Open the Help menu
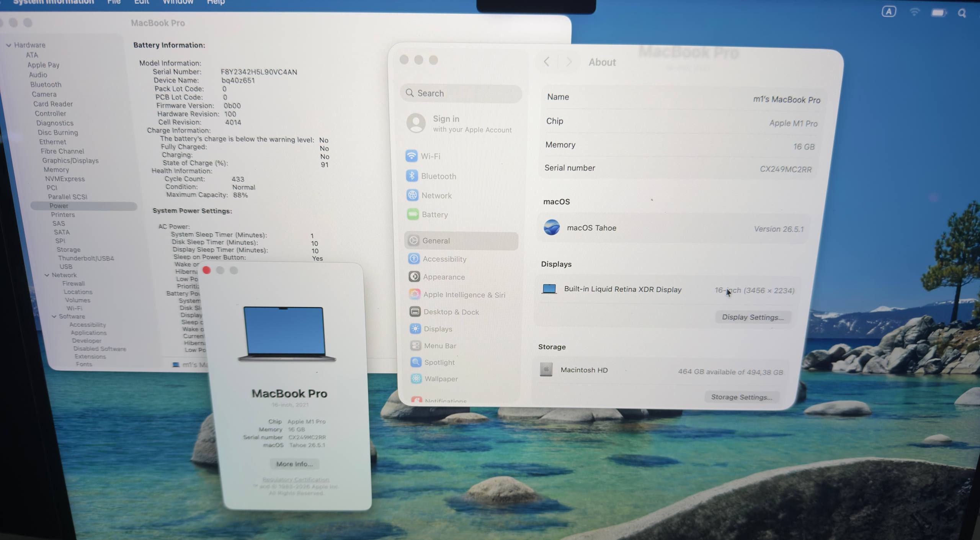 tap(216, 2)
